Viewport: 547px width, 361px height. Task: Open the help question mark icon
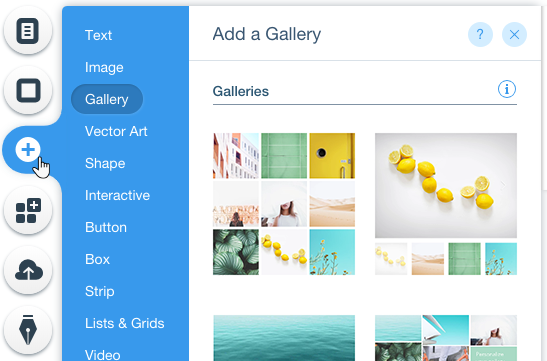[x=480, y=35]
